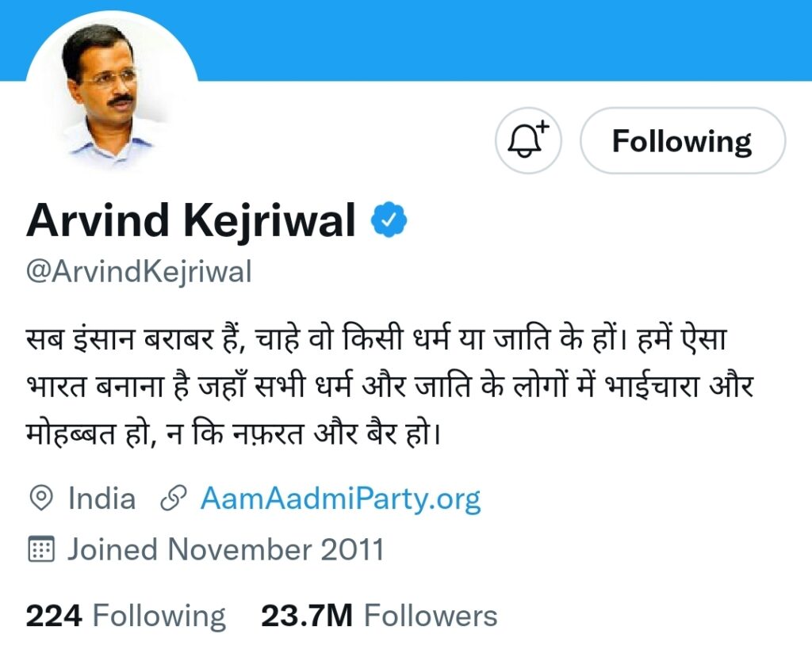Click the chain link icon
This screenshot has width=812, height=657.
[x=173, y=498]
